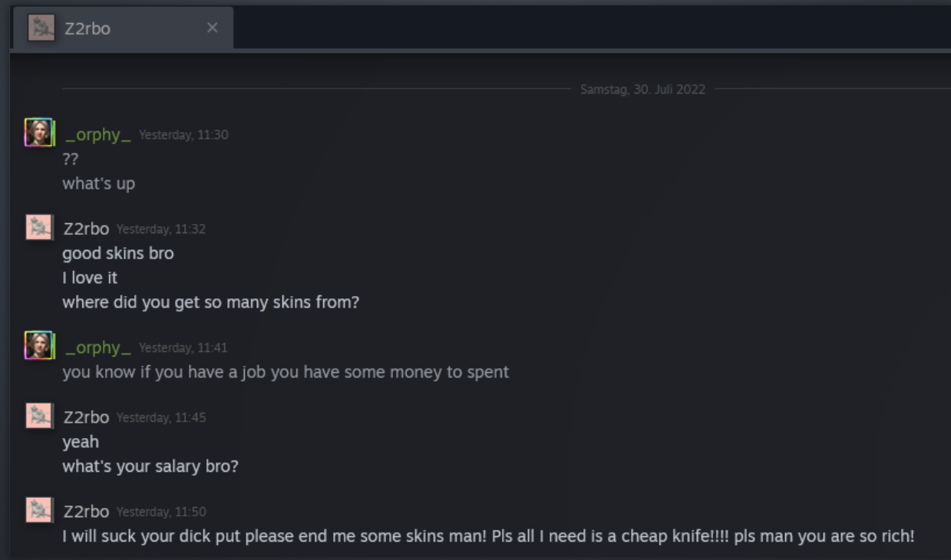This screenshot has width=951, height=560.
Task: Click _orphy_'s avatar beside the 11:30 message
Action: 38,132
